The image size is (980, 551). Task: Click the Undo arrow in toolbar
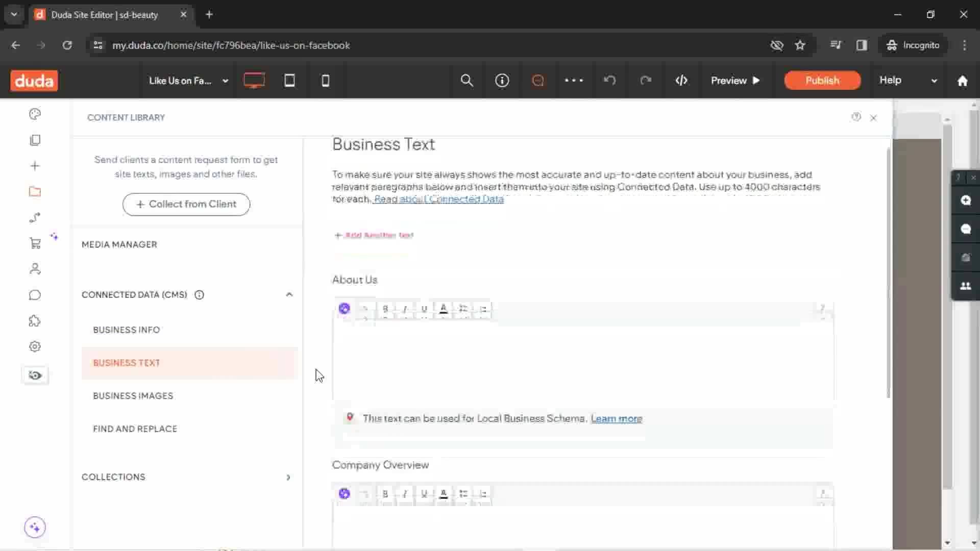pos(609,81)
